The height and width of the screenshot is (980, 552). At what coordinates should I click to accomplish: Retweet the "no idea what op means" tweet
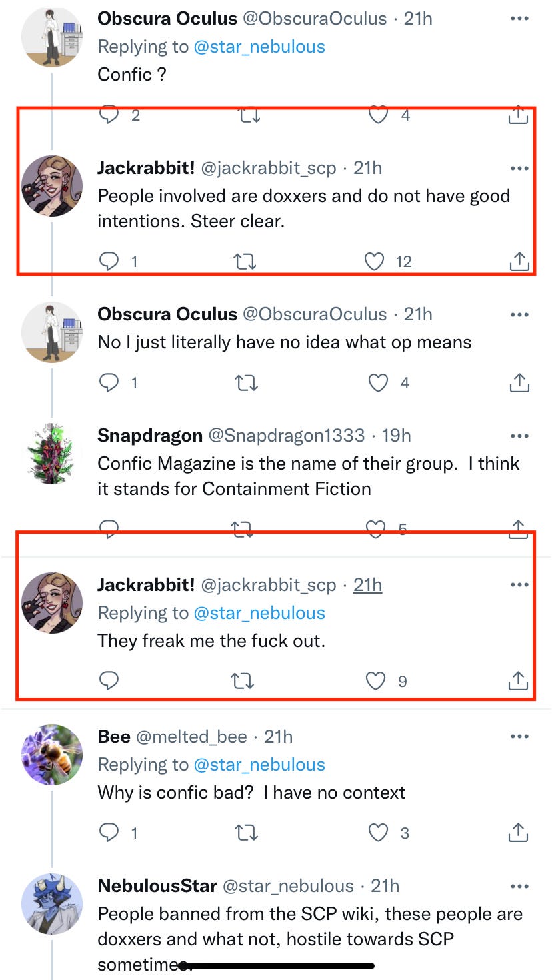click(246, 382)
